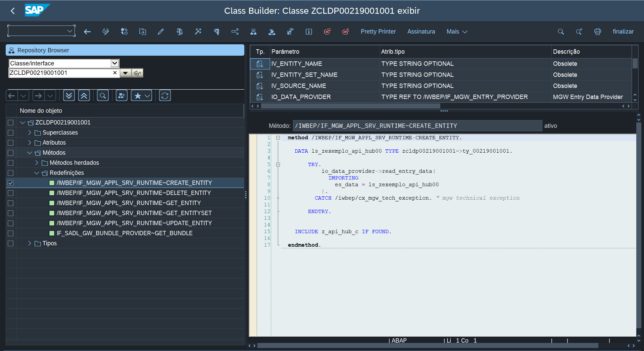
Task: Click the finalizar button
Action: 623,32
